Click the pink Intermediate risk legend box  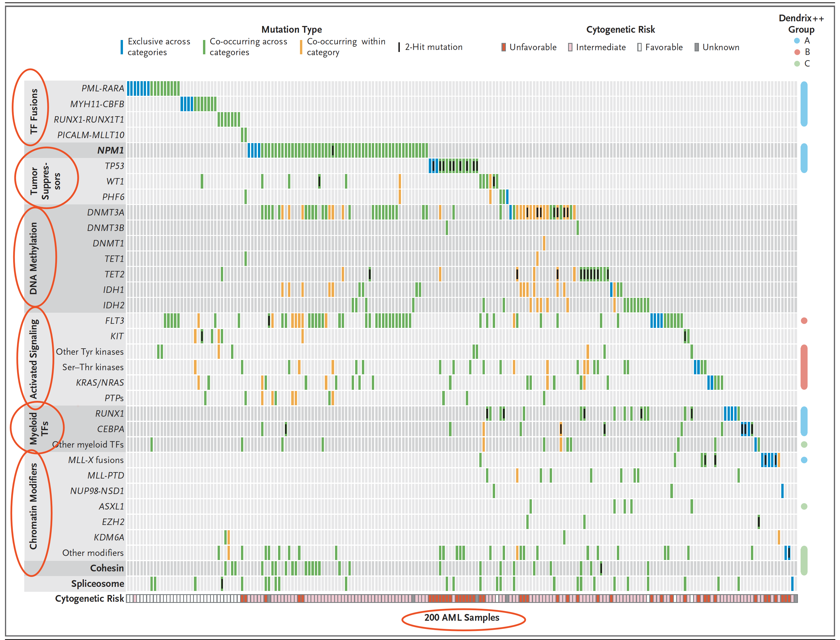click(570, 47)
